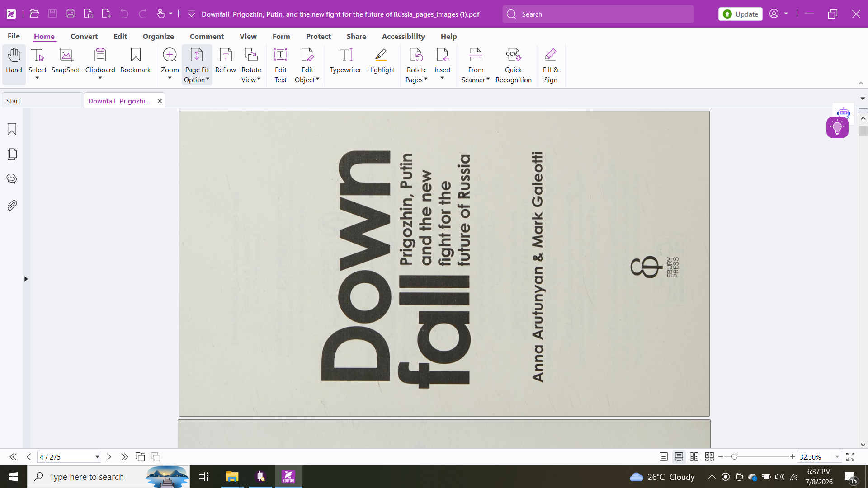Open the Attachments side panel
The height and width of the screenshot is (488, 868).
pos(12,205)
